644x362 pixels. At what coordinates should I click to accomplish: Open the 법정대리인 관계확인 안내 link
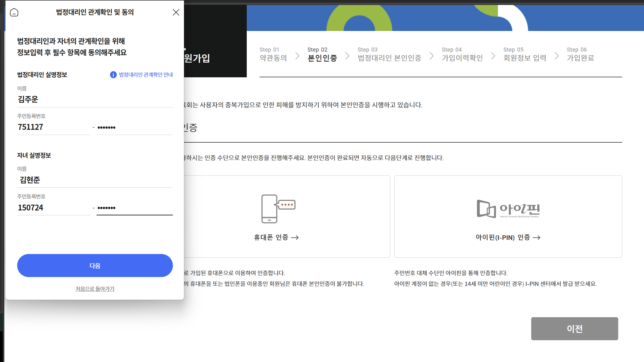pyautogui.click(x=146, y=75)
